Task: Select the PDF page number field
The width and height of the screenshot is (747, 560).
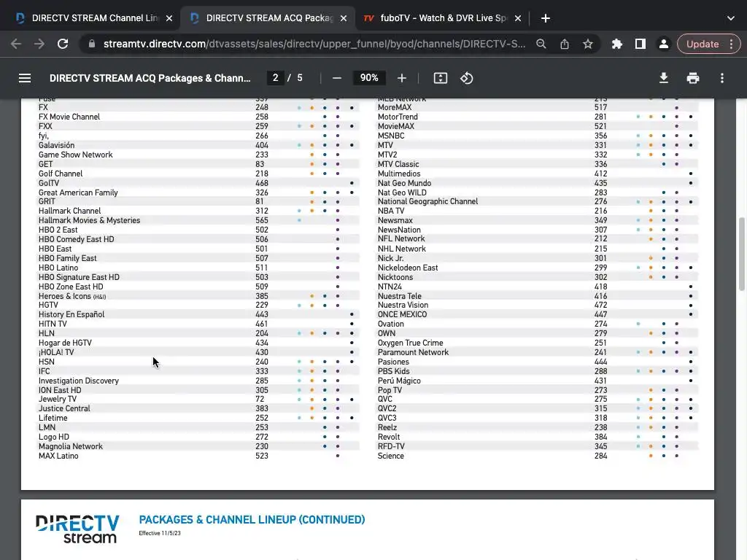Action: coord(275,77)
